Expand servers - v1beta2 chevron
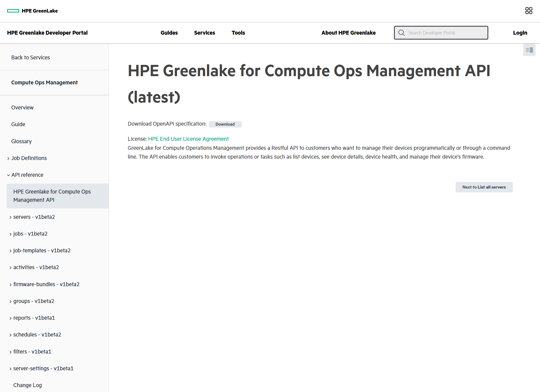Screen dimensions: 540x392 tap(10, 217)
